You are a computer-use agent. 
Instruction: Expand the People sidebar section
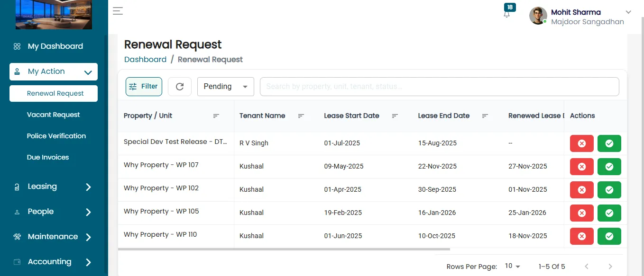tap(54, 212)
